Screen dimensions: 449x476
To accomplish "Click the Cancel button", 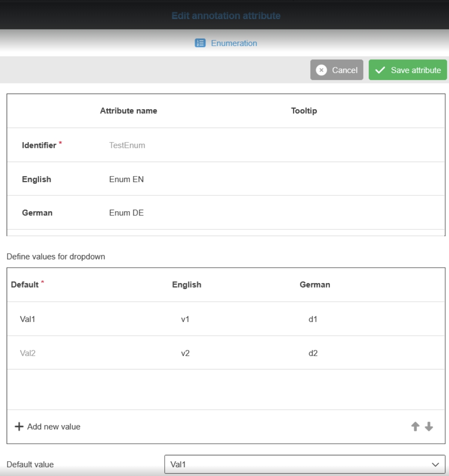I will [x=336, y=70].
